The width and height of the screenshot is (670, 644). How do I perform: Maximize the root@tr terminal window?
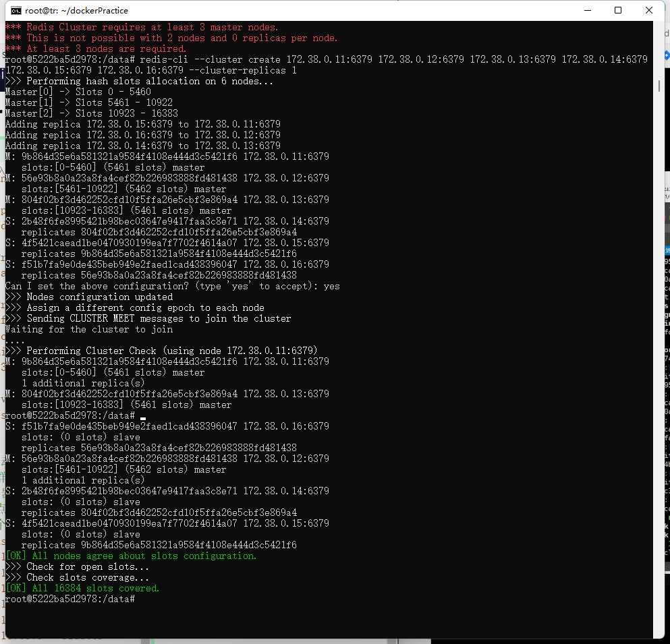(x=618, y=10)
